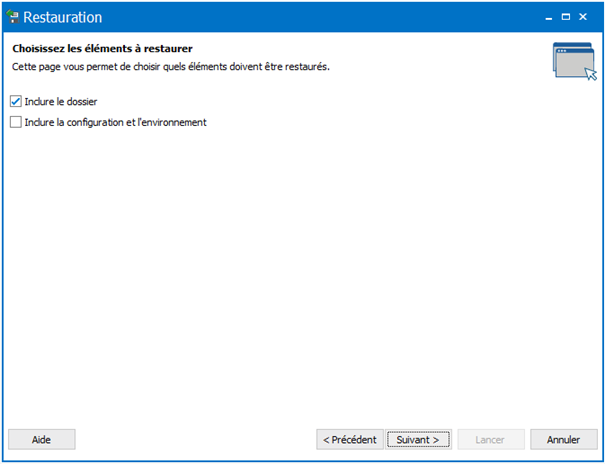Screen dimensions: 605x464
Task: Click the stacked windows wizard icon
Action: [574, 61]
